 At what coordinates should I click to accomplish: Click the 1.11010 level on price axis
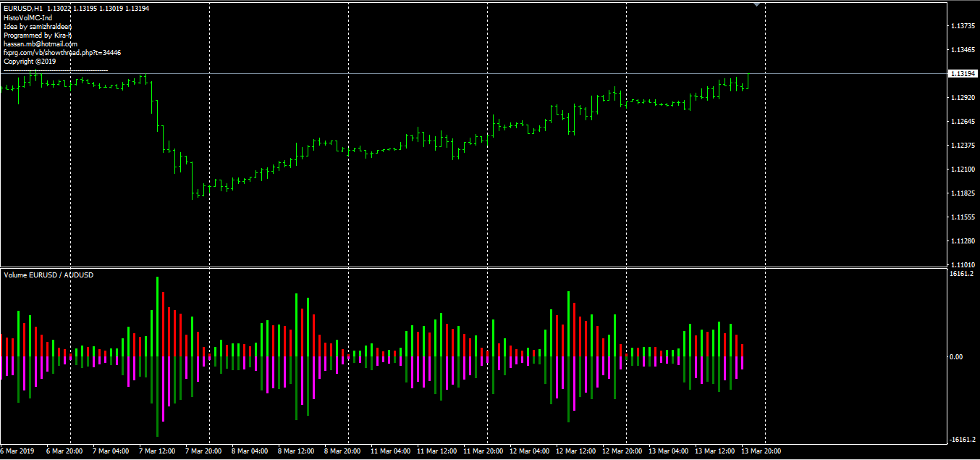[x=963, y=265]
